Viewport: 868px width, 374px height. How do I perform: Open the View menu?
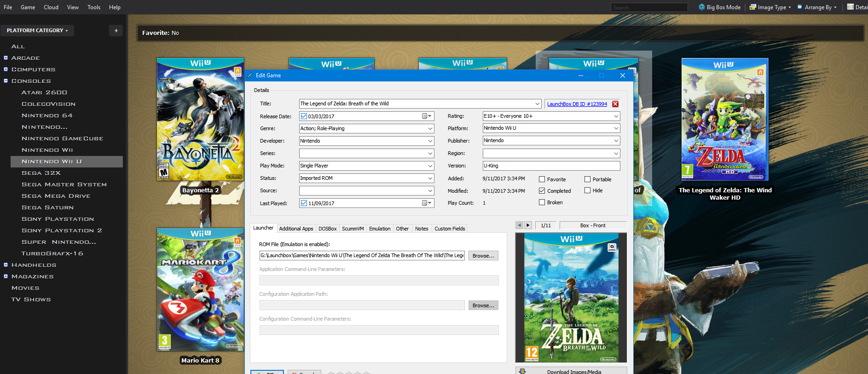tap(73, 7)
